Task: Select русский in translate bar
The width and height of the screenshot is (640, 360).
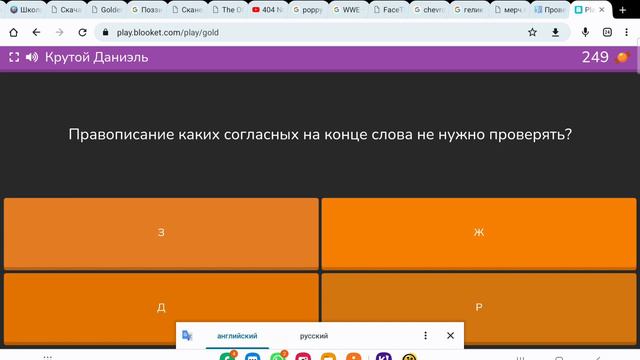Action: pyautogui.click(x=314, y=336)
